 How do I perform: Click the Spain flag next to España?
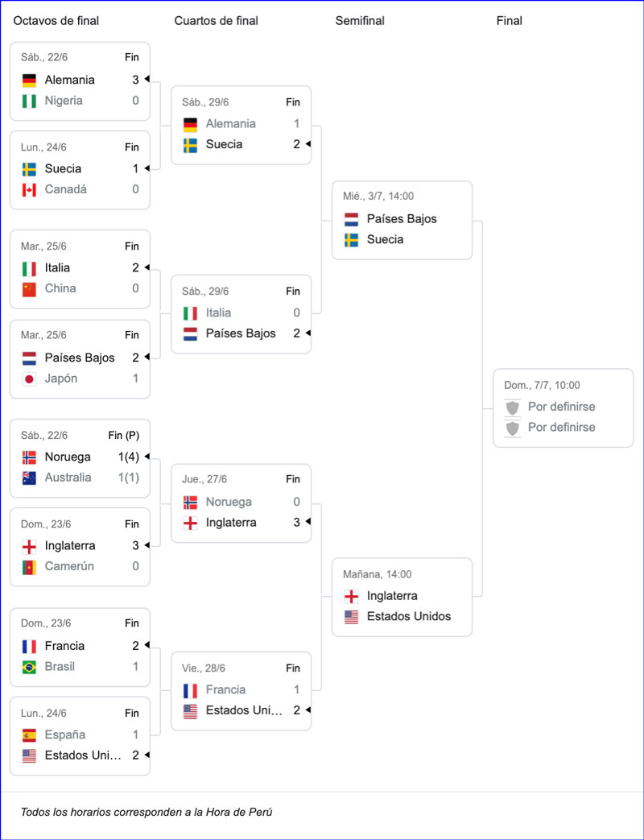29,735
